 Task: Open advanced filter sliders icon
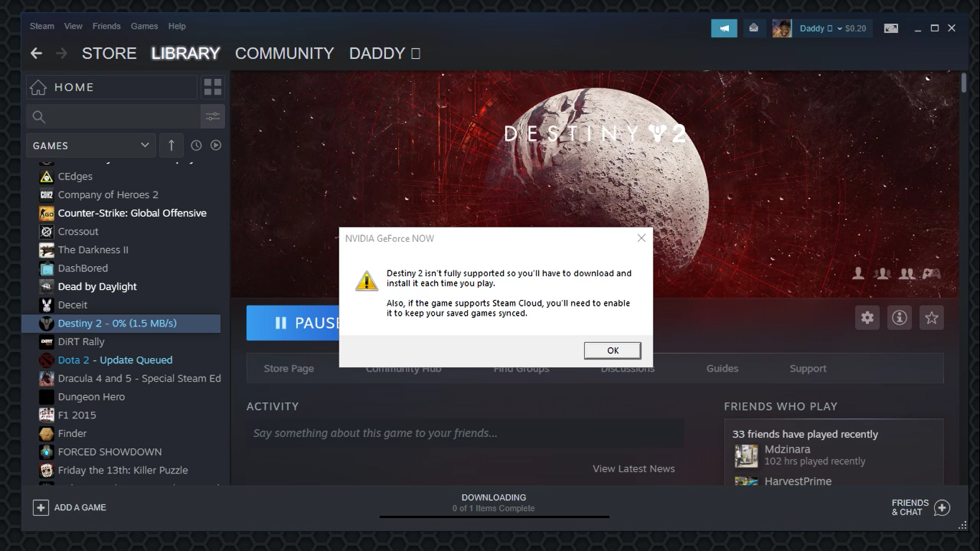(212, 116)
